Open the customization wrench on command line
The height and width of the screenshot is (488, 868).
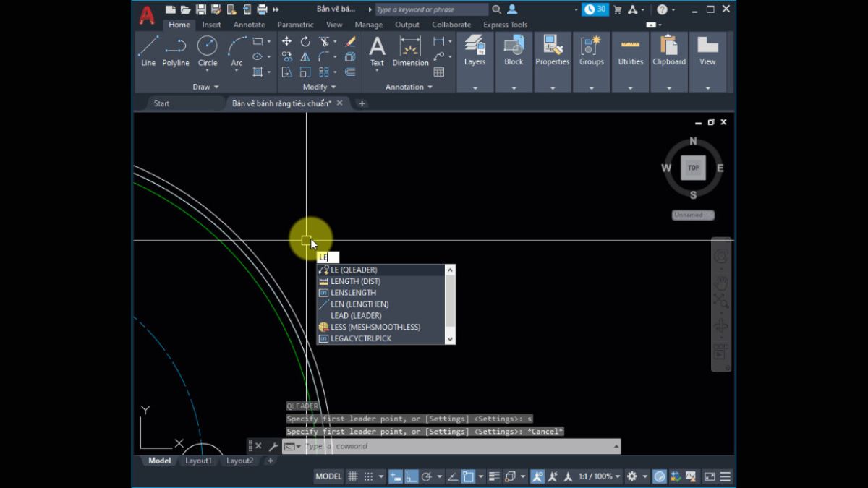[x=273, y=447]
